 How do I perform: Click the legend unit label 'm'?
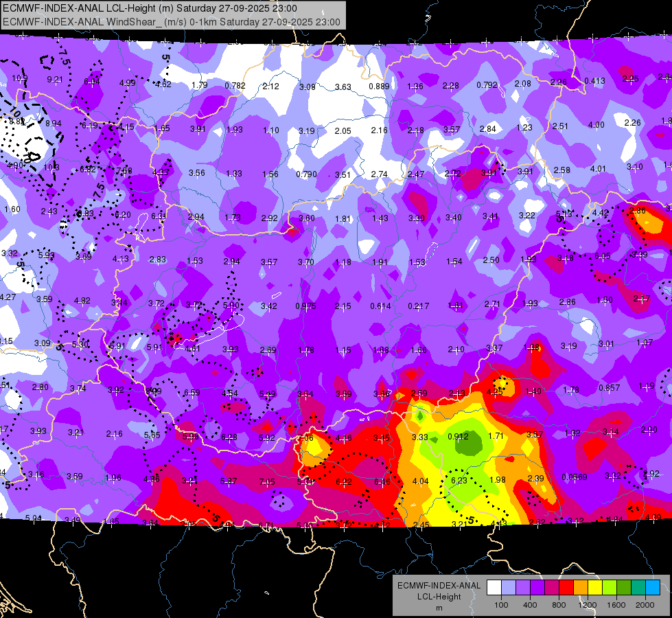pos(439,608)
